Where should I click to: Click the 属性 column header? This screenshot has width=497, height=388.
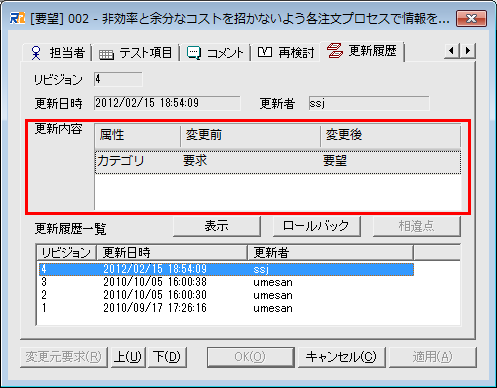pyautogui.click(x=138, y=135)
